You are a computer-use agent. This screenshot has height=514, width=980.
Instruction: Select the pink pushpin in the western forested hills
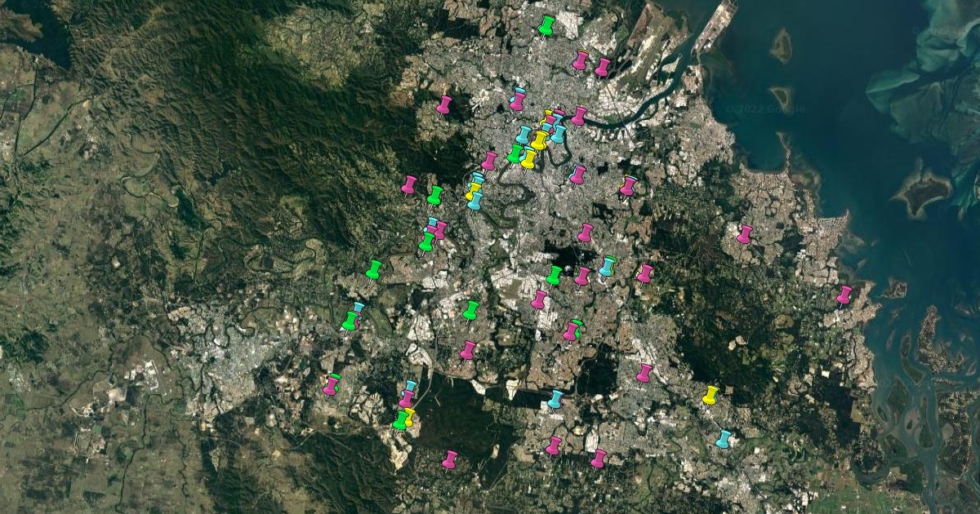coord(409,185)
